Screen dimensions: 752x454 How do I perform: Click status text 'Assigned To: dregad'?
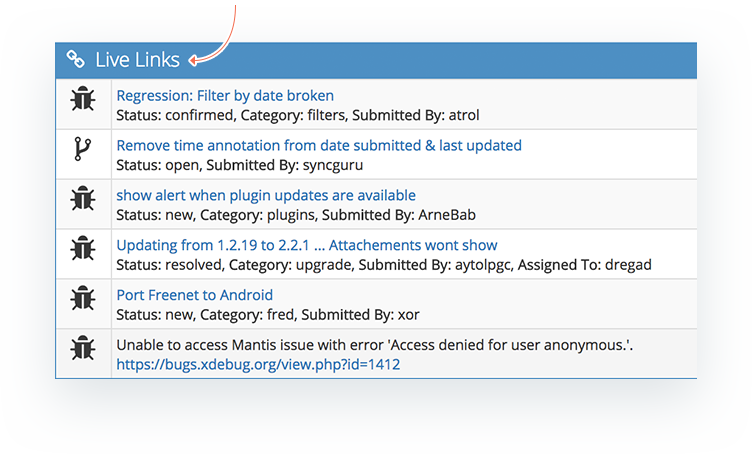pos(584,265)
